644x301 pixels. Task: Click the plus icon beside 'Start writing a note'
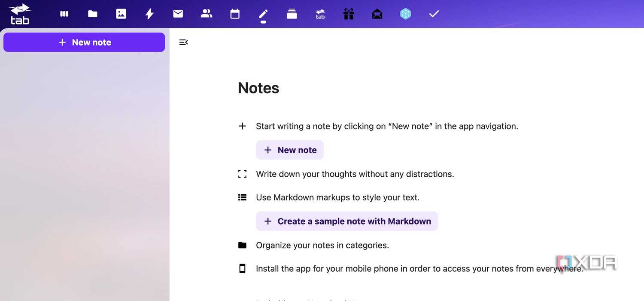click(242, 126)
